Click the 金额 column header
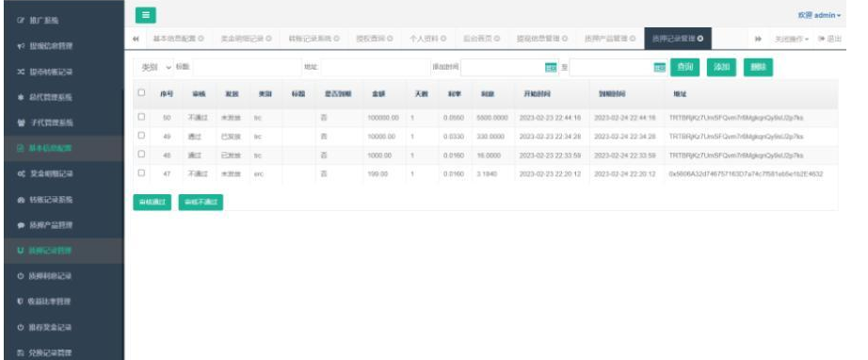This screenshot has width=868, height=360. click(x=378, y=94)
